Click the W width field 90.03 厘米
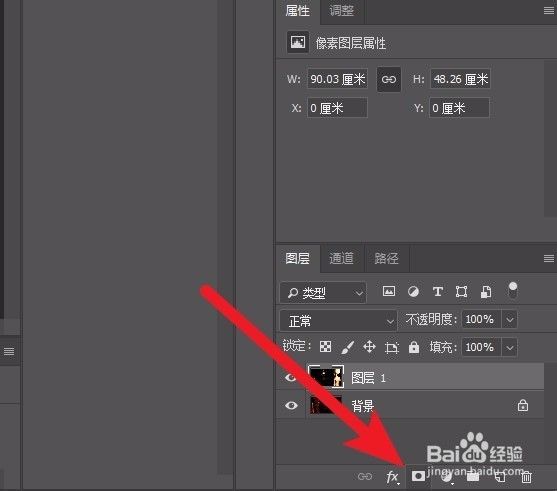Image resolution: width=557 pixels, height=491 pixels. point(337,79)
